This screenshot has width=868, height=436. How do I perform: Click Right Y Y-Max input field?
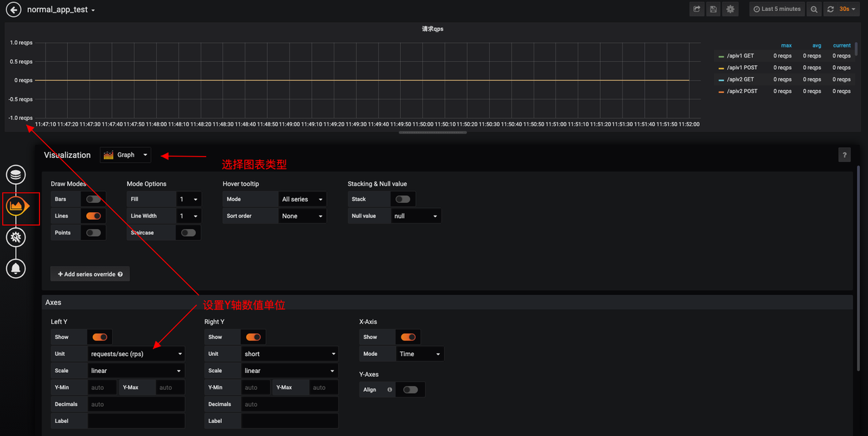click(323, 387)
